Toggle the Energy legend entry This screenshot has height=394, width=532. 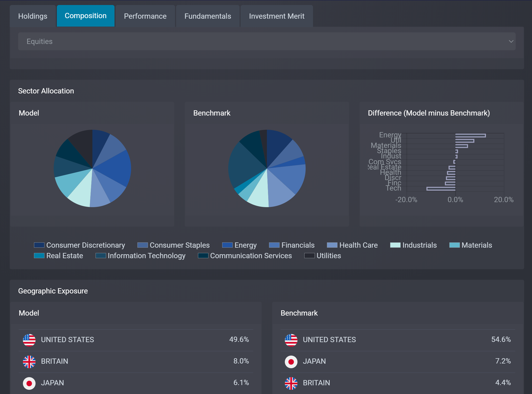coord(245,245)
